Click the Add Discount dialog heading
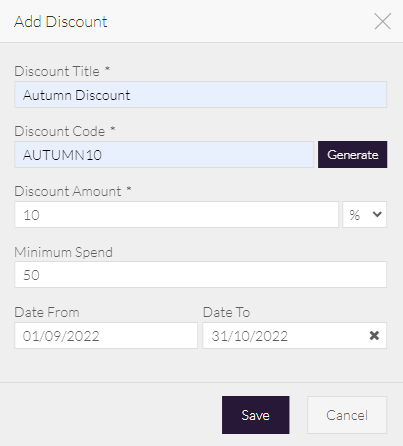The width and height of the screenshot is (403, 446). [61, 22]
